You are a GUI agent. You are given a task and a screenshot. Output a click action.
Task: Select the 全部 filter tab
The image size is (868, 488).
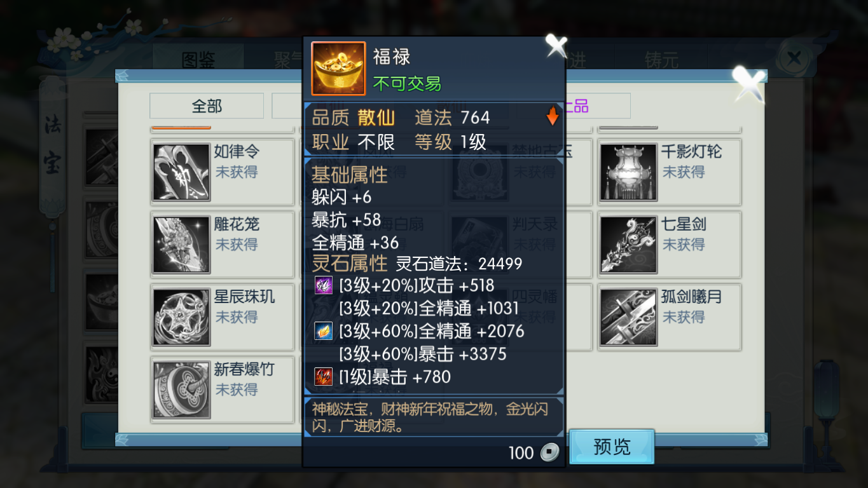click(x=207, y=105)
